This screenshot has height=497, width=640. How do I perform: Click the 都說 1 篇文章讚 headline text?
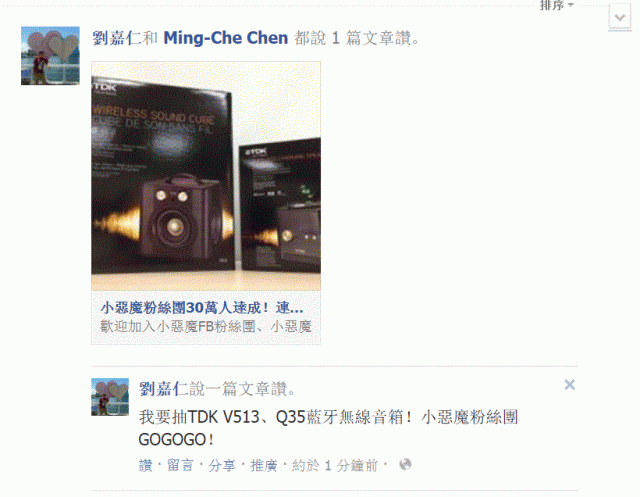(x=357, y=38)
